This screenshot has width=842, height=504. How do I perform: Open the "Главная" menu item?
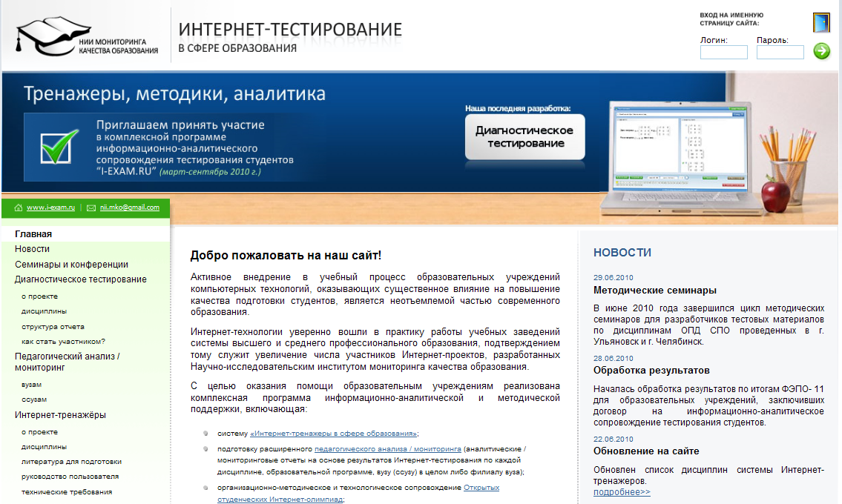33,234
